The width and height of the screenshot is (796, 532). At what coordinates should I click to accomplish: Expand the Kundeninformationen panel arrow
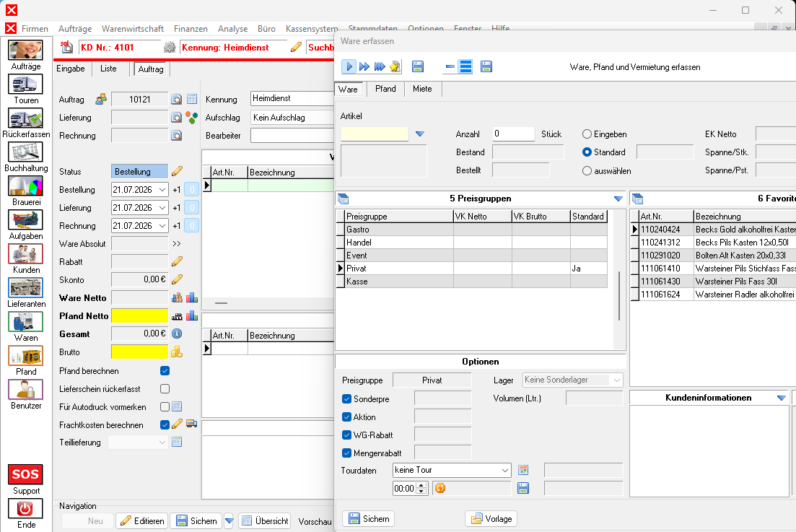click(782, 398)
